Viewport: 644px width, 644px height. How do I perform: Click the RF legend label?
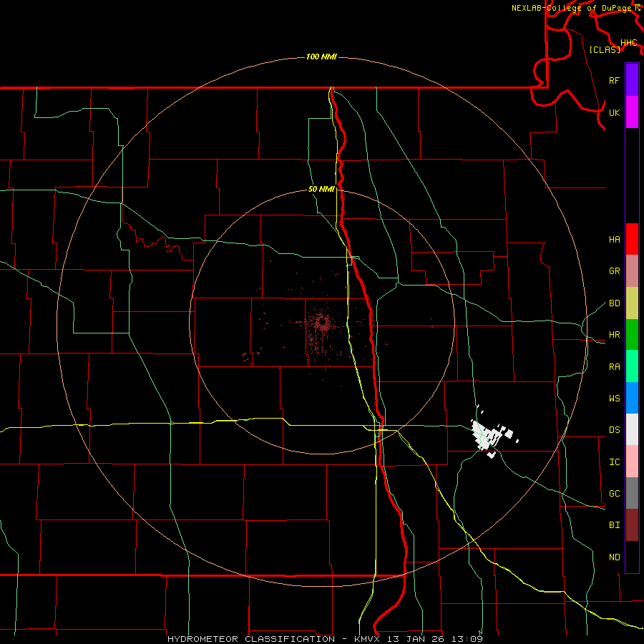click(614, 80)
